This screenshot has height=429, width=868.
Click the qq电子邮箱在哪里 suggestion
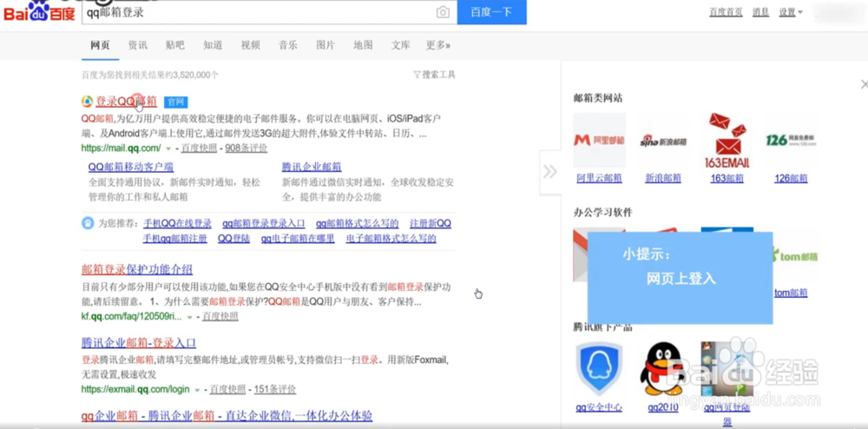tap(298, 239)
